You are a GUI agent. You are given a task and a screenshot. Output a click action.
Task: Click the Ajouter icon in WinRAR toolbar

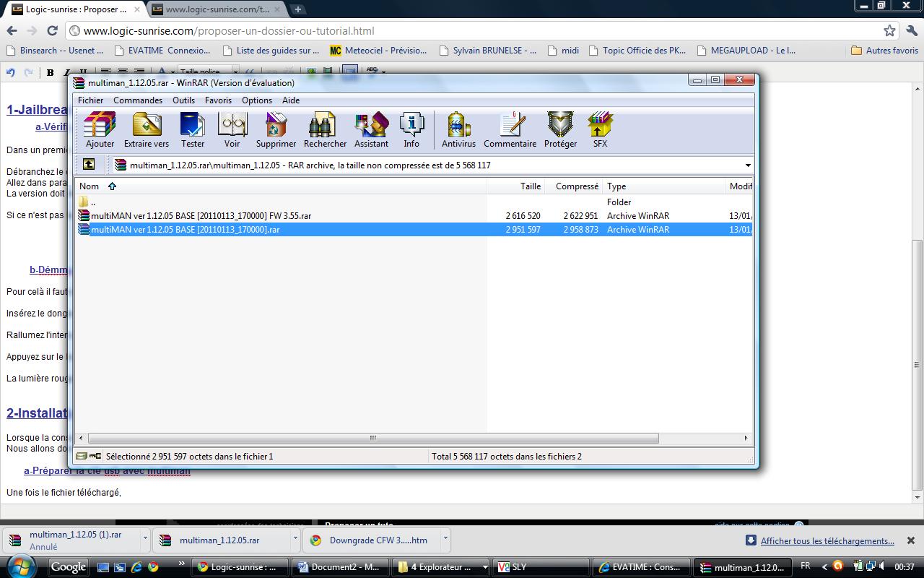pyautogui.click(x=100, y=130)
